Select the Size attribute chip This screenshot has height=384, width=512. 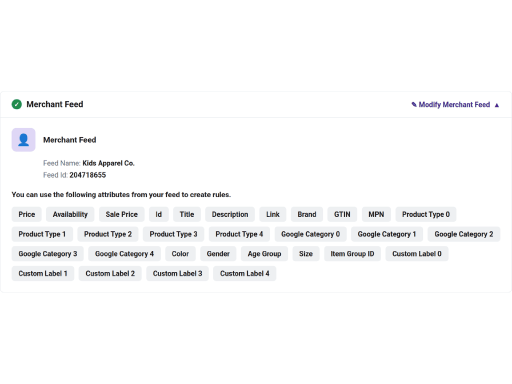[x=306, y=254]
